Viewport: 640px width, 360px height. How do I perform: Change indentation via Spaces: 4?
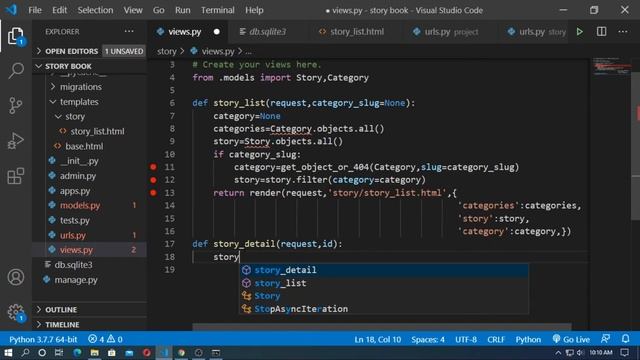tap(428, 339)
